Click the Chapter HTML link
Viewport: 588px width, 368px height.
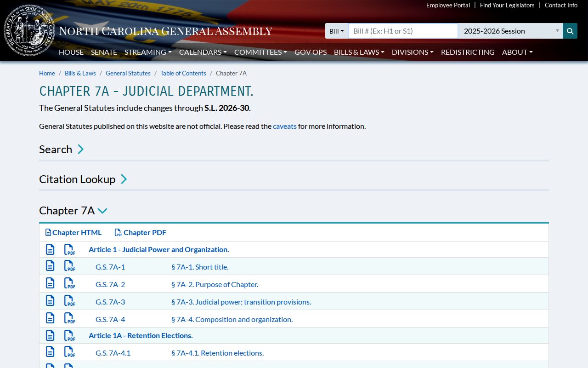point(73,232)
